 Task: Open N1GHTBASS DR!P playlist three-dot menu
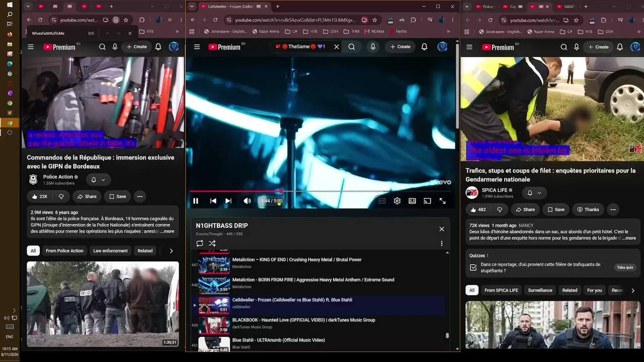[x=442, y=243]
